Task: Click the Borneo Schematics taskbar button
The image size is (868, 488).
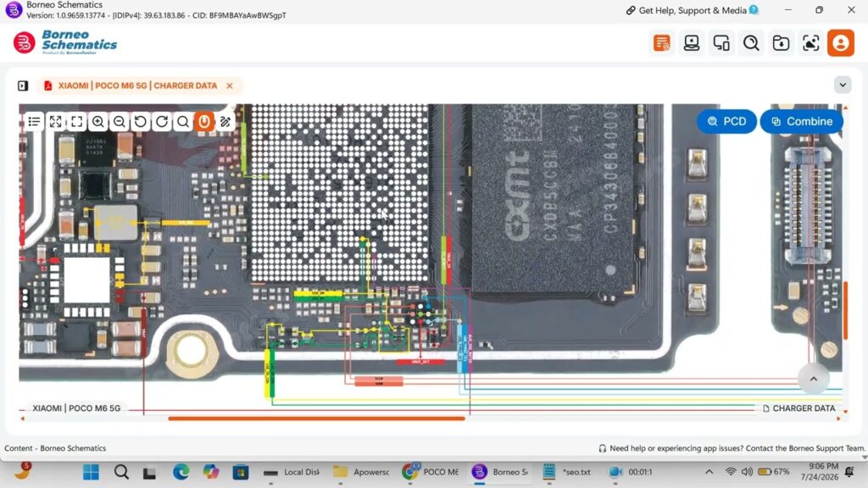Action: (500, 473)
